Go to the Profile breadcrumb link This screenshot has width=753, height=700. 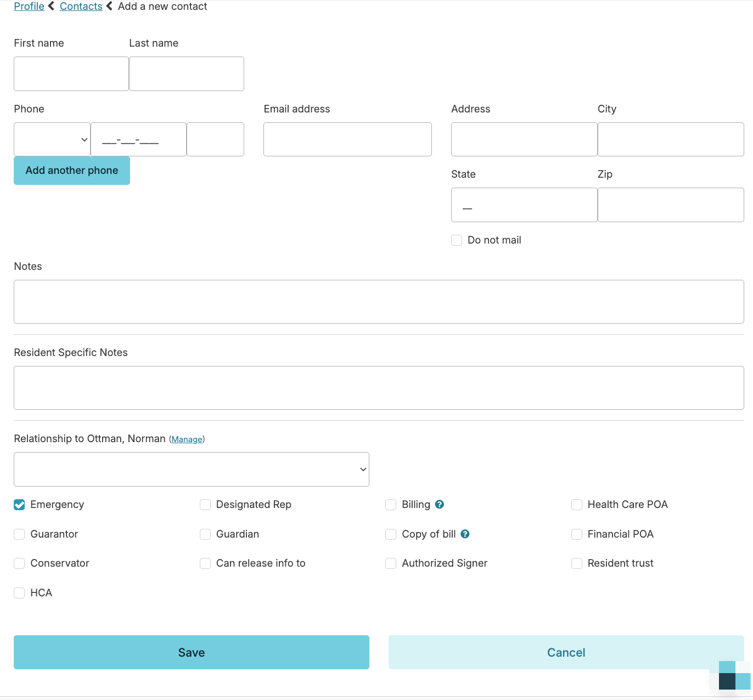click(x=29, y=6)
